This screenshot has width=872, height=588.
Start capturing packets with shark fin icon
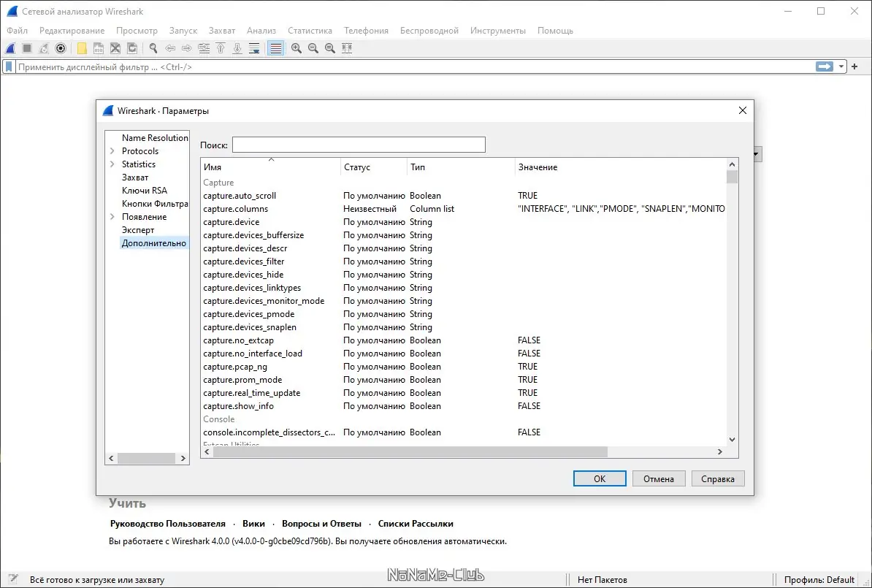tap(11, 48)
